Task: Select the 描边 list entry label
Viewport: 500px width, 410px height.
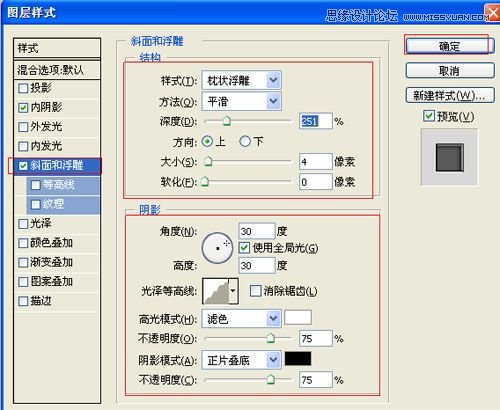Action: 41,301
